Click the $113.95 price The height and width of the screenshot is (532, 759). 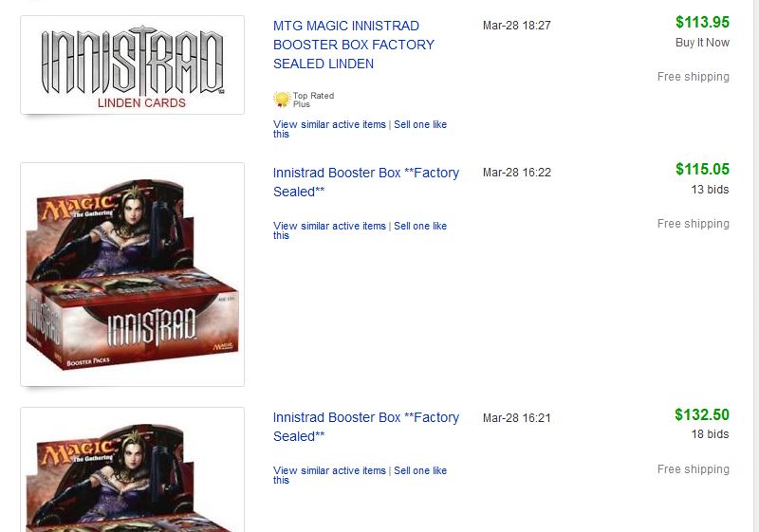pos(702,22)
